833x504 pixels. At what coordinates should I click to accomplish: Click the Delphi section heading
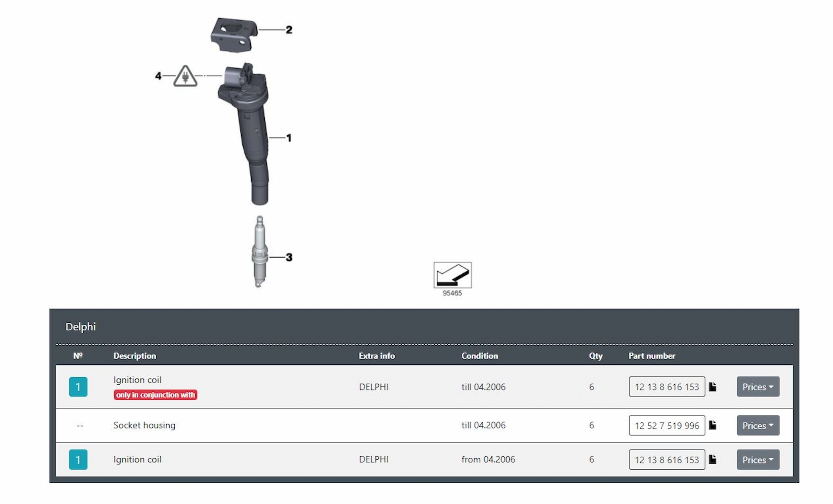80,327
